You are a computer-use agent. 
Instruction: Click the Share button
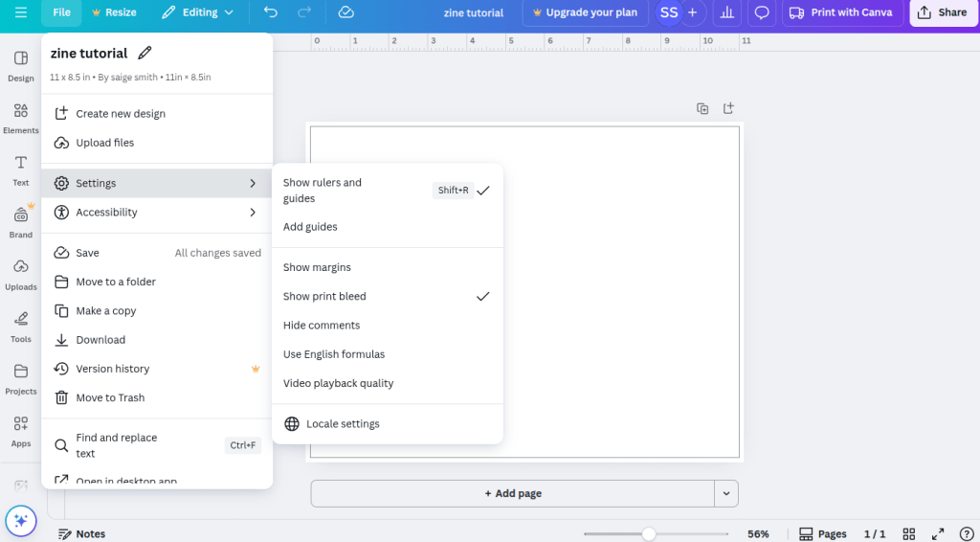943,12
